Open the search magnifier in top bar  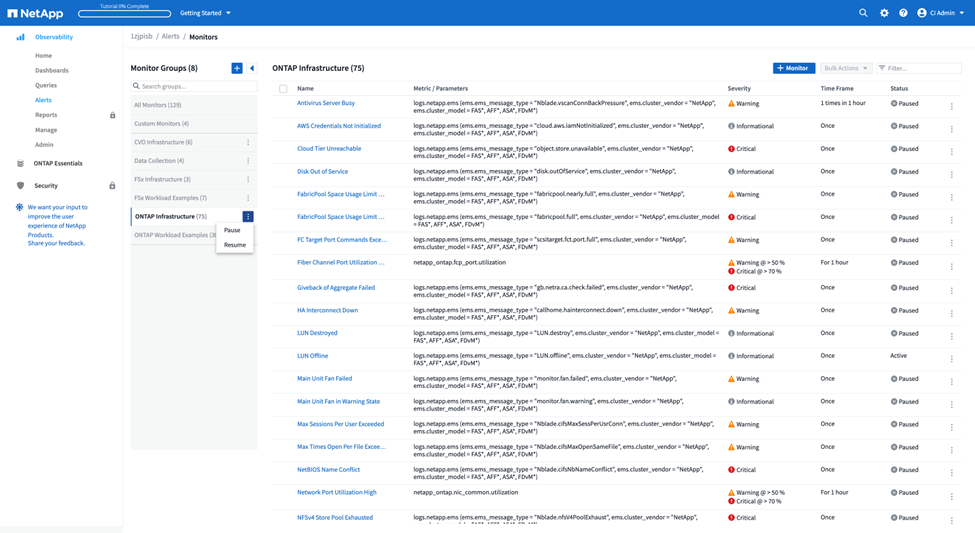pos(863,12)
